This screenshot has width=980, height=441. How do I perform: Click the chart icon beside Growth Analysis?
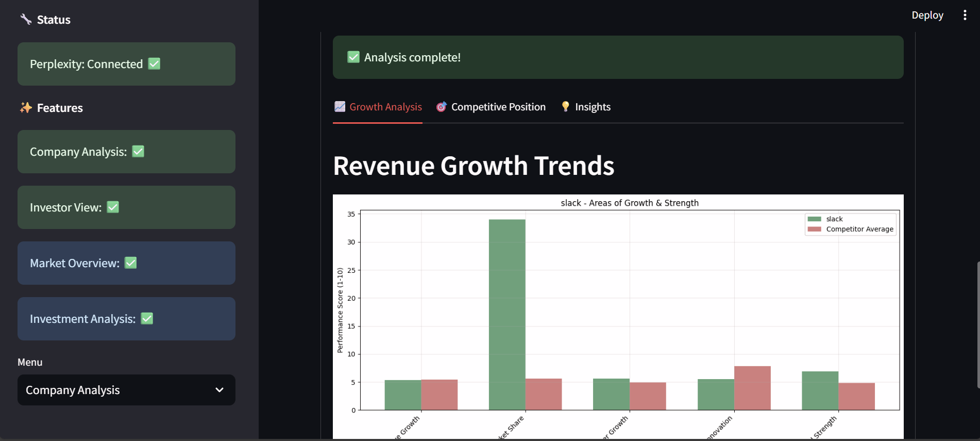click(340, 106)
